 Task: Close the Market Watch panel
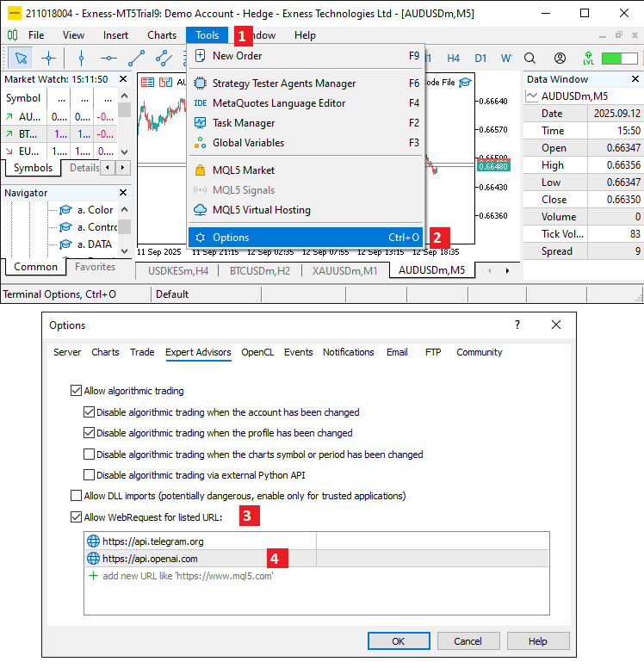(123, 79)
